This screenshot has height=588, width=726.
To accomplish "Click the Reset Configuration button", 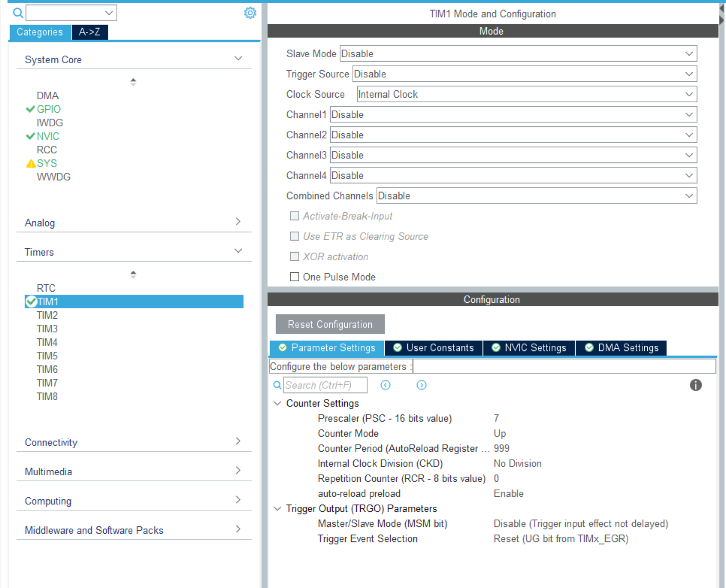I will point(330,324).
